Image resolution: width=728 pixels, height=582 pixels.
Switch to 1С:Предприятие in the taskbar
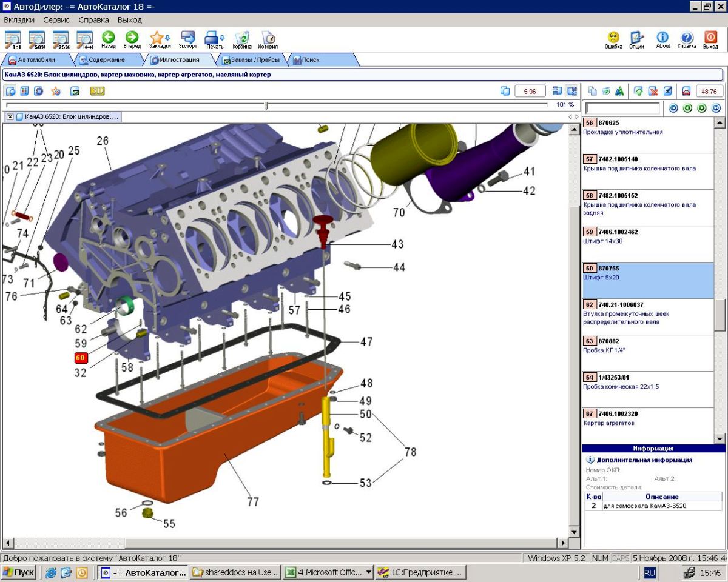coord(420,572)
